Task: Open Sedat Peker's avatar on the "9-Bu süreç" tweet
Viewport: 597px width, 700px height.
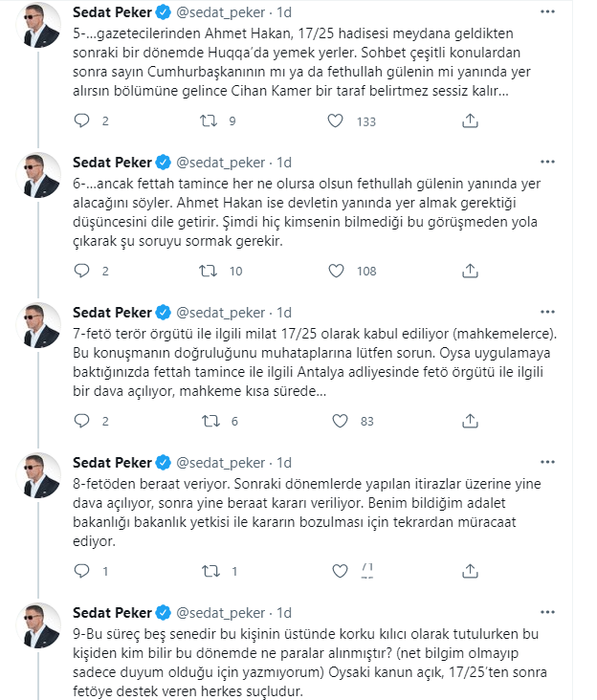Action: tap(42, 625)
